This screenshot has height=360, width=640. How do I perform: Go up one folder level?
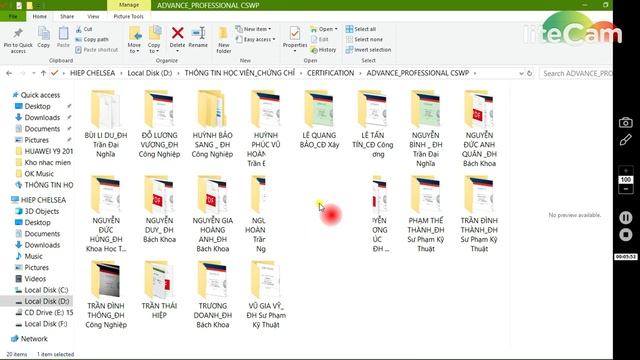click(x=43, y=73)
